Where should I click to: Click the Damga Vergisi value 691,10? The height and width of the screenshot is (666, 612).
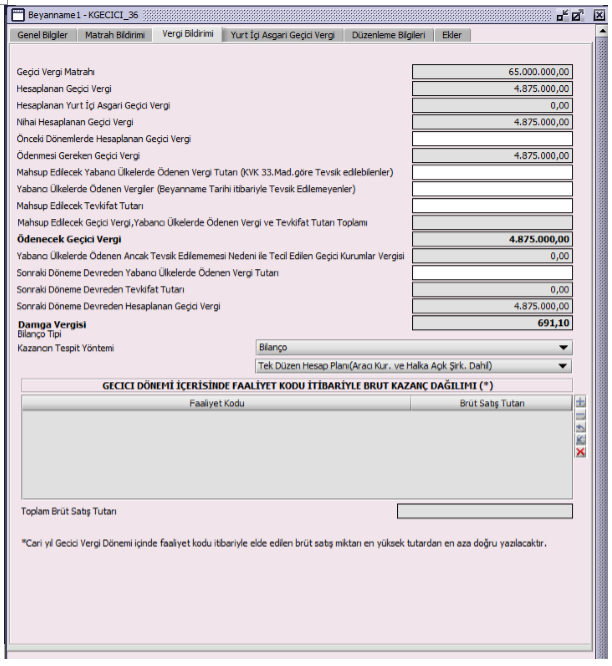click(x=492, y=323)
